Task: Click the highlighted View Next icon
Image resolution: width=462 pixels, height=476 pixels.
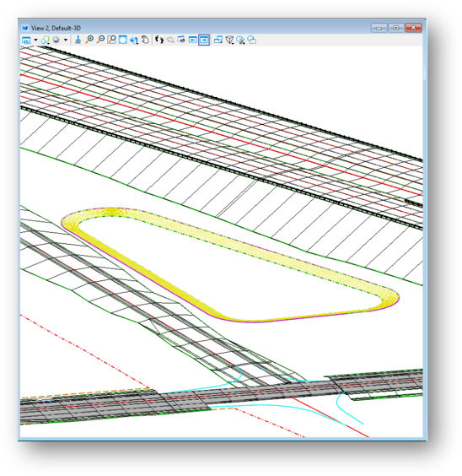Action: point(204,40)
